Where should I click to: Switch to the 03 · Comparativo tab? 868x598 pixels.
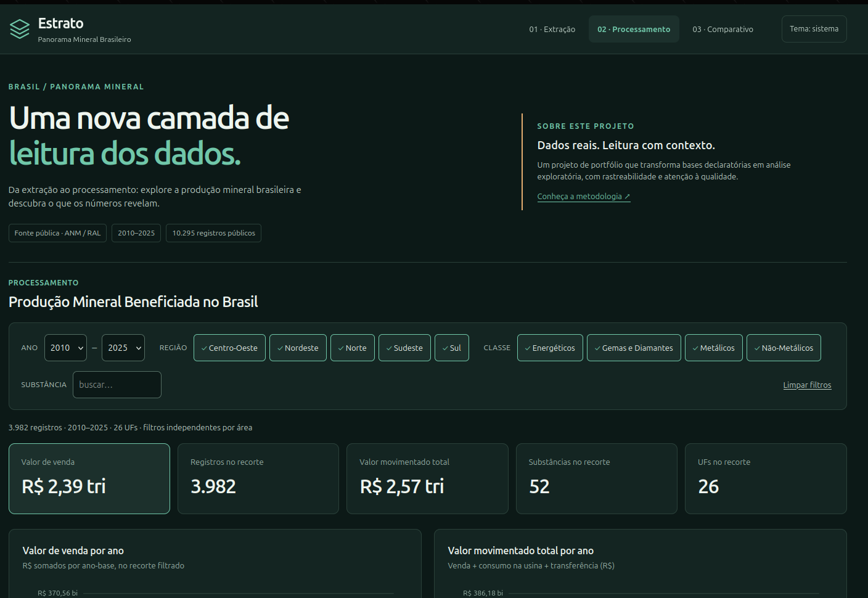(723, 29)
